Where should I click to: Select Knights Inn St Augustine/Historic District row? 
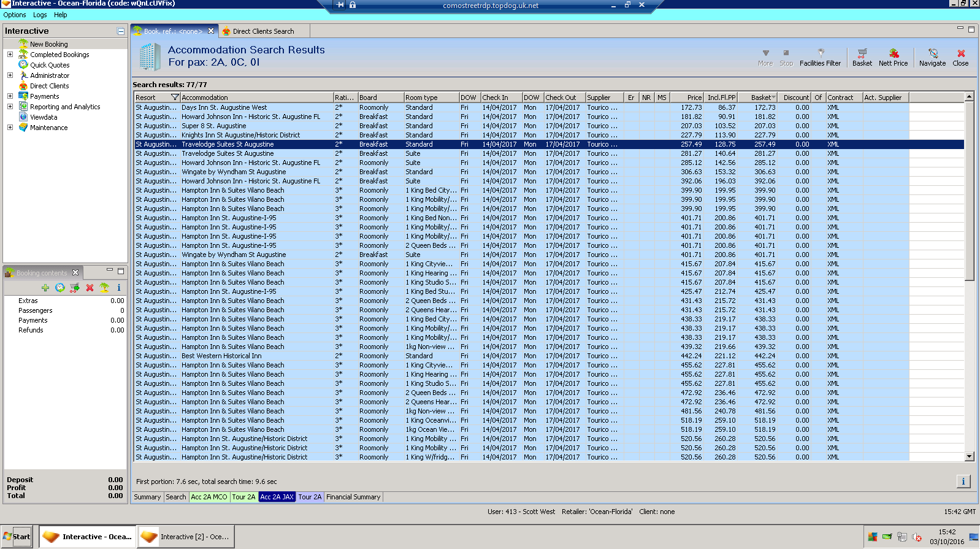point(549,135)
